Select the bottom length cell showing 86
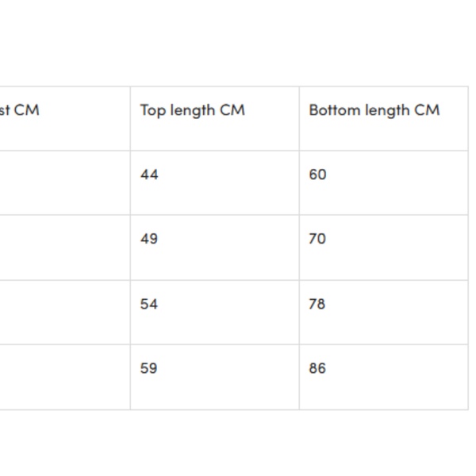 [317, 368]
